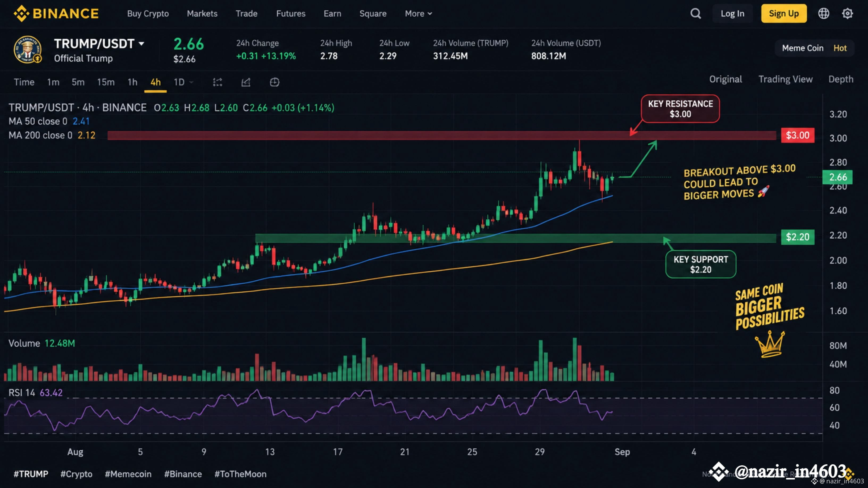This screenshot has height=488, width=868.
Task: Click the Official Trump coin avatar
Action: point(28,49)
